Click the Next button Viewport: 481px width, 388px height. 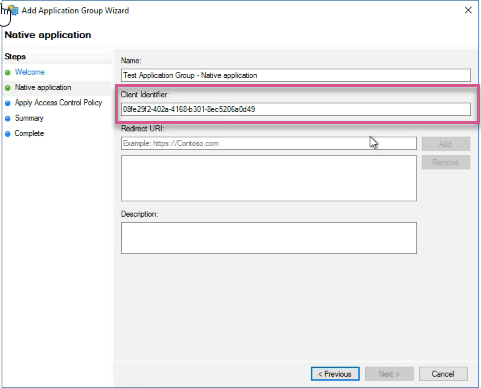[389, 374]
